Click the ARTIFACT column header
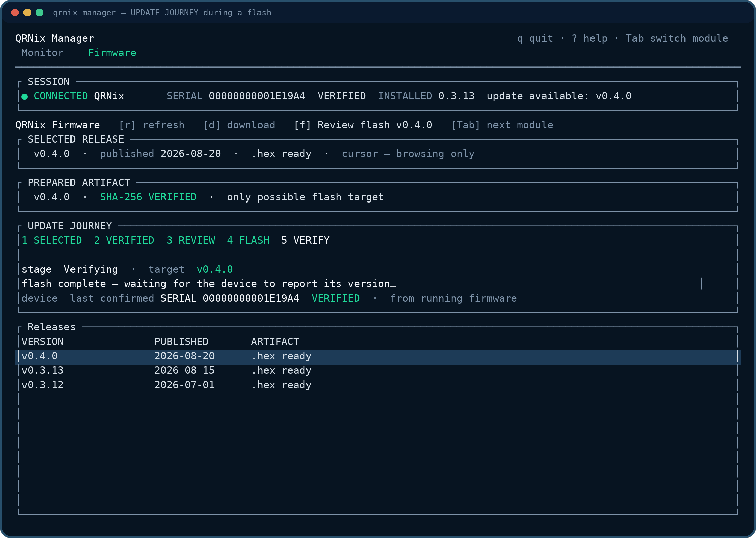The width and height of the screenshot is (756, 538). [x=275, y=342]
